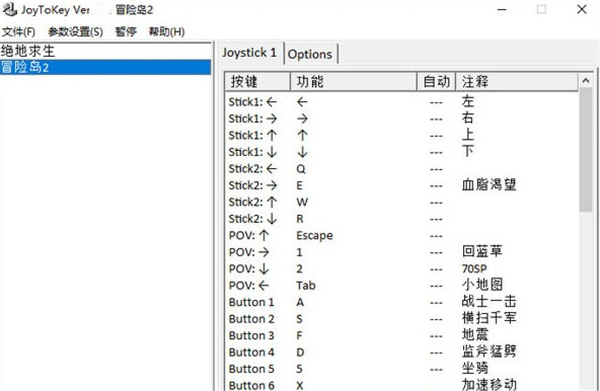Select the Button 4 row
This screenshot has height=391, width=600.
402,352
